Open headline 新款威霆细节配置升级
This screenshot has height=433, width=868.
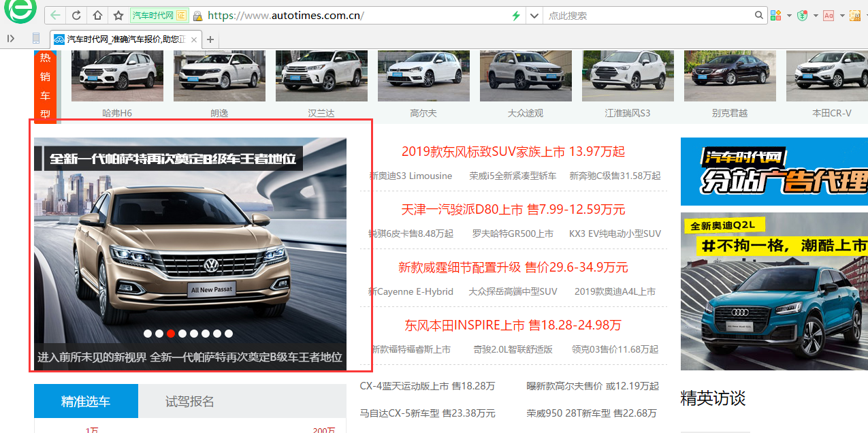513,267
